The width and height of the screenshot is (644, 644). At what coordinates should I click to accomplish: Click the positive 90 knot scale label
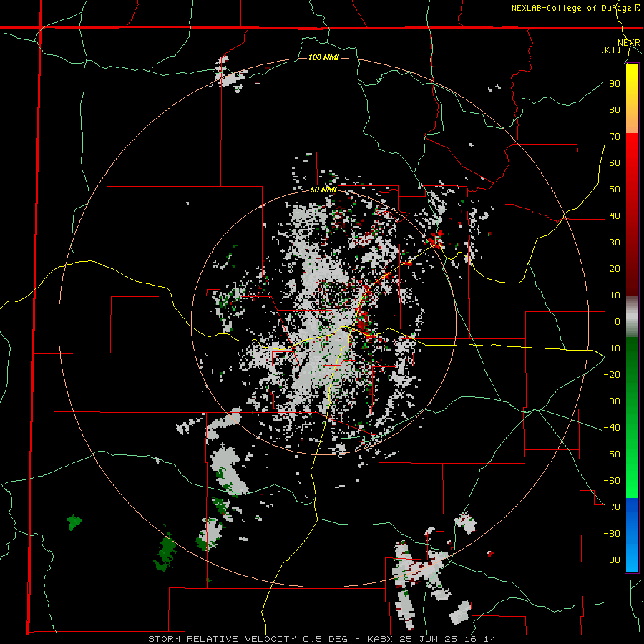[615, 84]
